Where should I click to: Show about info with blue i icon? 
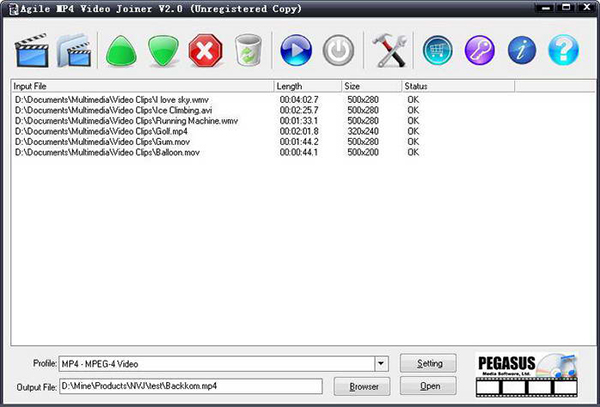pyautogui.click(x=522, y=49)
